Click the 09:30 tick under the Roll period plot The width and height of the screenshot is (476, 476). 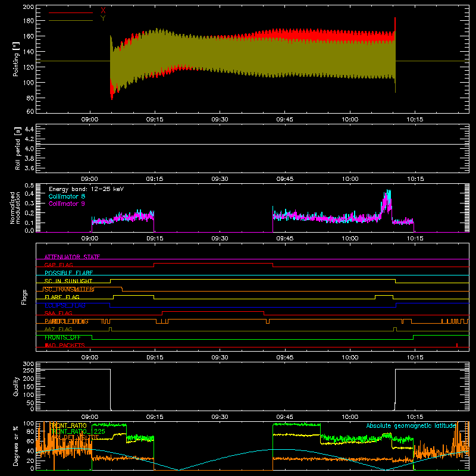tap(220, 179)
